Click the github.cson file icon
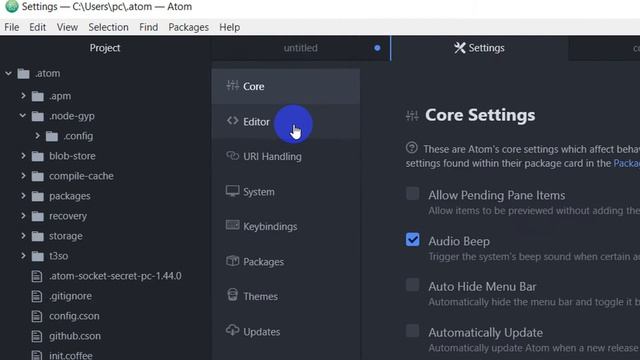This screenshot has width=640, height=360. (37, 336)
